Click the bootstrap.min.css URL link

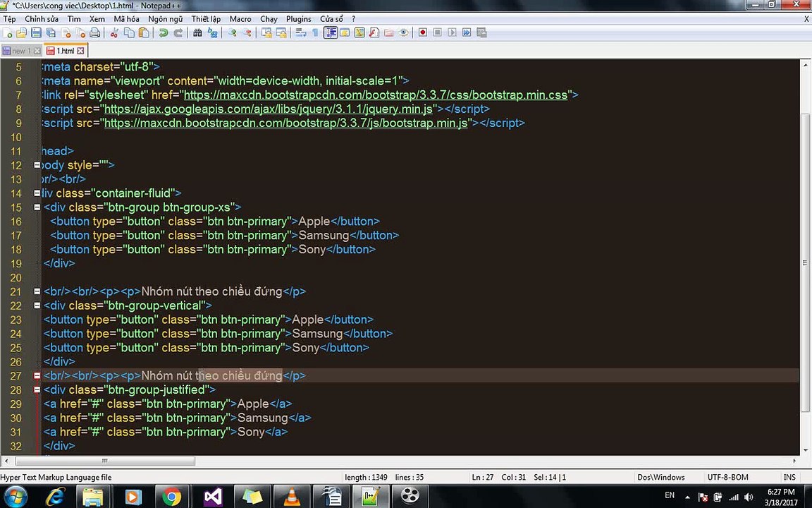tap(376, 95)
